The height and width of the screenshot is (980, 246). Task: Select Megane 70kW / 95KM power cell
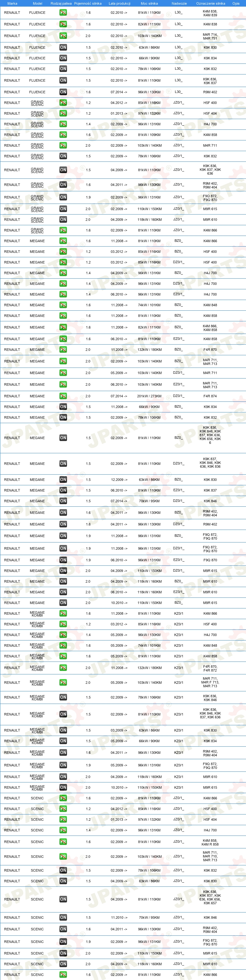[x=149, y=501]
